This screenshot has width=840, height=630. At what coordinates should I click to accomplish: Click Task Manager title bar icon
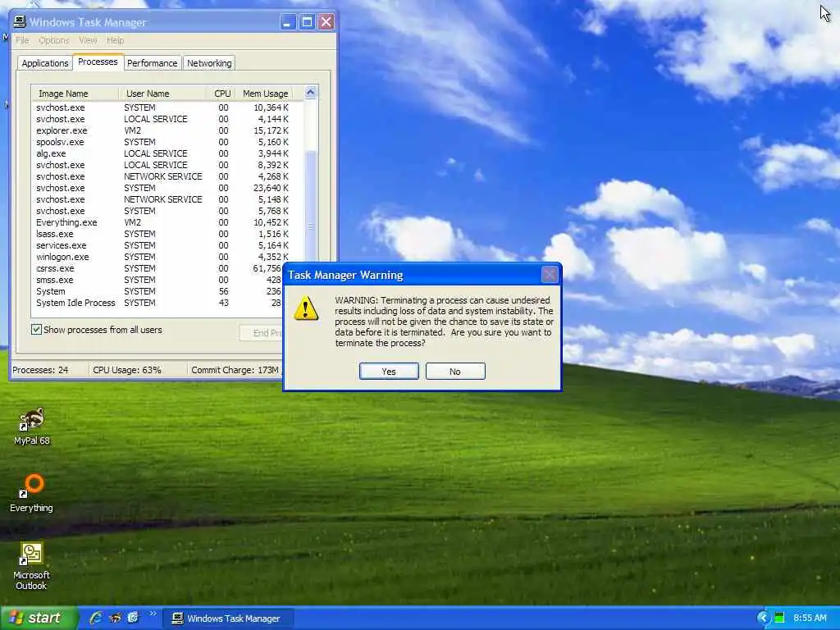click(20, 21)
